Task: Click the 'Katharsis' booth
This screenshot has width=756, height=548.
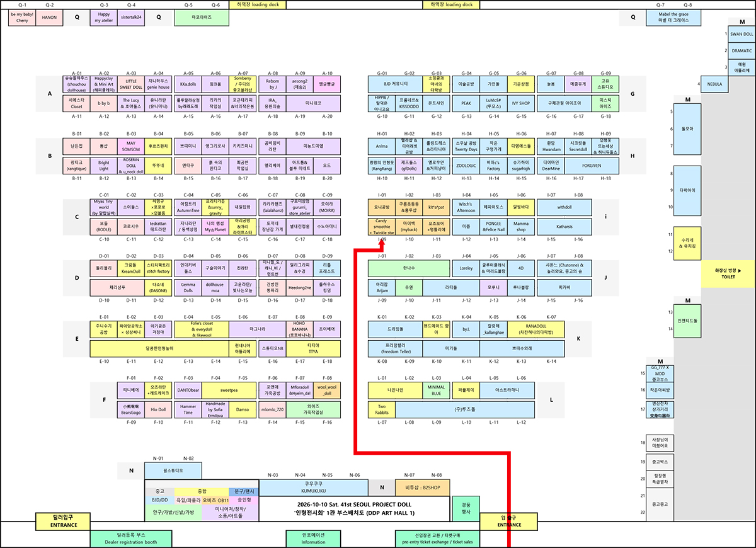Action: tap(564, 226)
